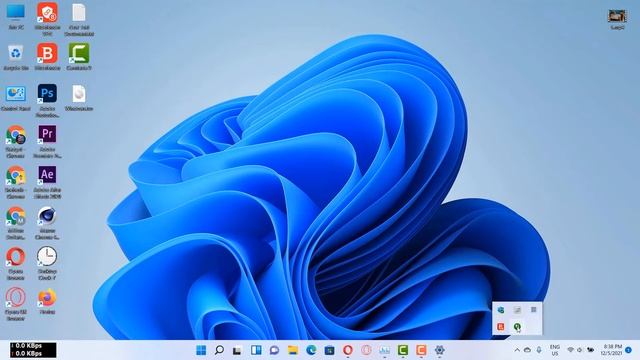Screen dimensions: 640x360
Task: Switch to green Camtasia on the taskbar
Action: [403, 350]
